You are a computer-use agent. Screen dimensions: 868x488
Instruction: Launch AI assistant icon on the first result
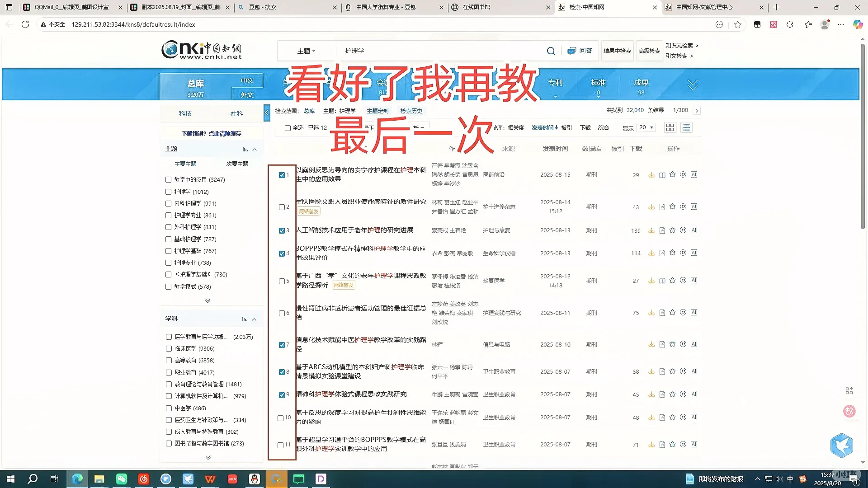pos(694,174)
